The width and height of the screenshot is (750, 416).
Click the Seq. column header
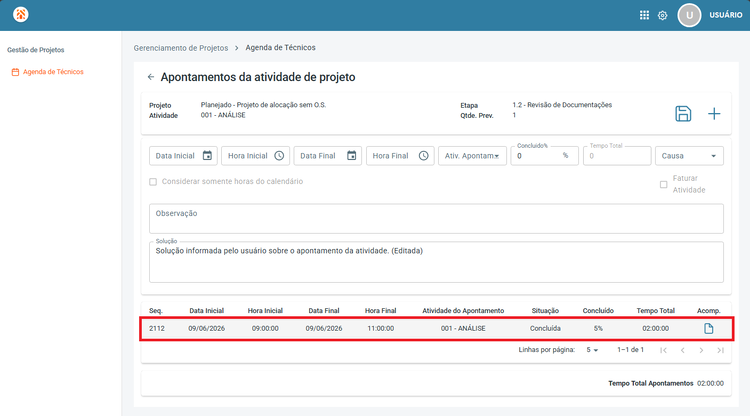click(156, 311)
